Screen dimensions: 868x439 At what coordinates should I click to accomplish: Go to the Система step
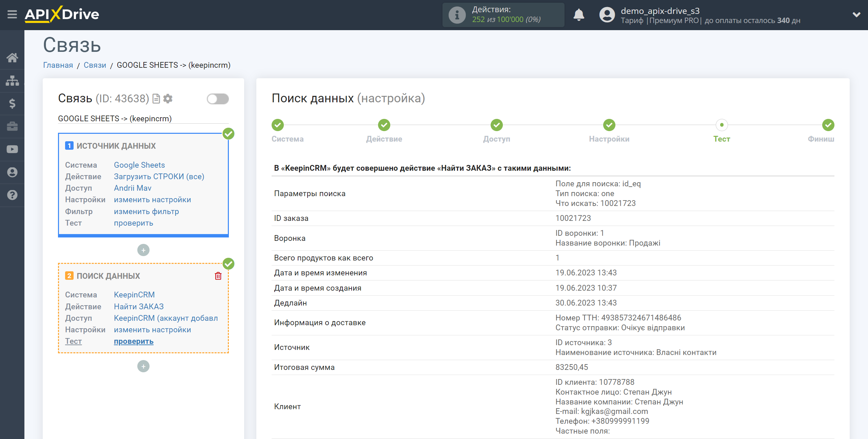coord(278,125)
